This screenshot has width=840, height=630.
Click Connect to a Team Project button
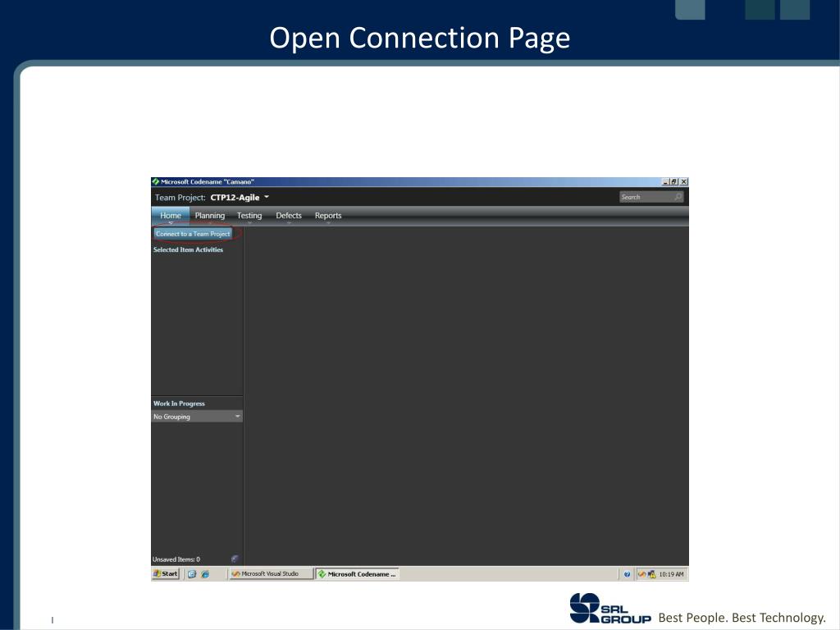pyautogui.click(x=193, y=234)
